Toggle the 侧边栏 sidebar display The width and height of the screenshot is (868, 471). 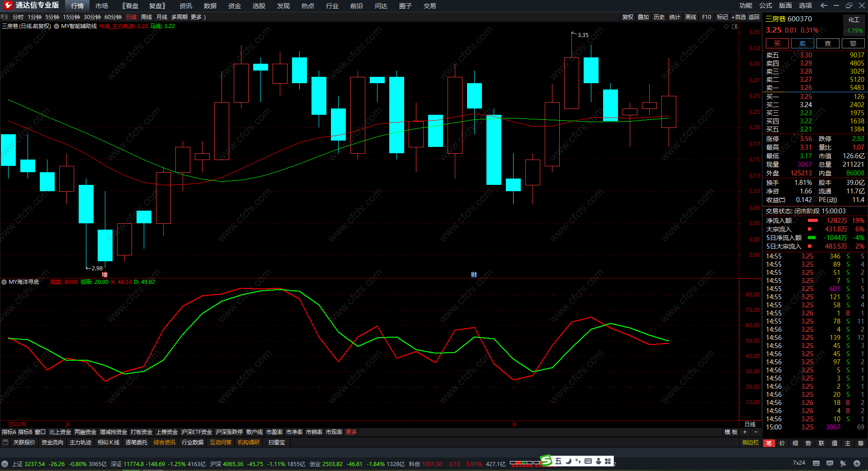[x=750, y=443]
